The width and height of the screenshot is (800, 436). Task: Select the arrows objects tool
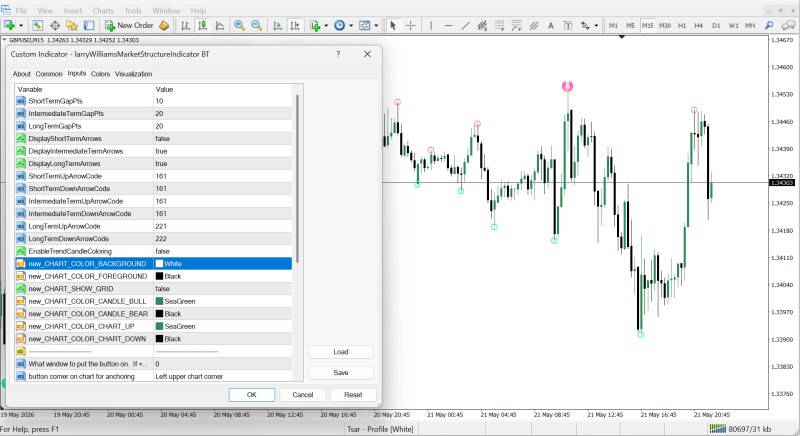pos(585,25)
